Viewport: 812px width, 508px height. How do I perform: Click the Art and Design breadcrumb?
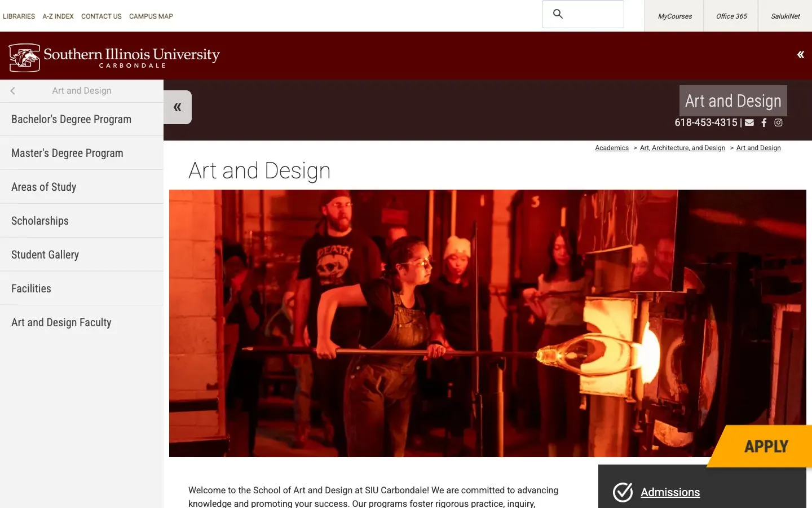pos(758,148)
